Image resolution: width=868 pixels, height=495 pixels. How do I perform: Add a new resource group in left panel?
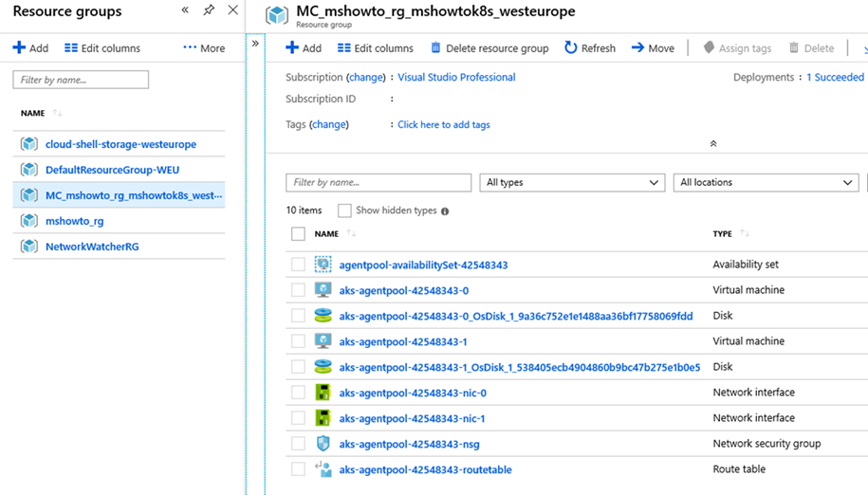click(30, 48)
